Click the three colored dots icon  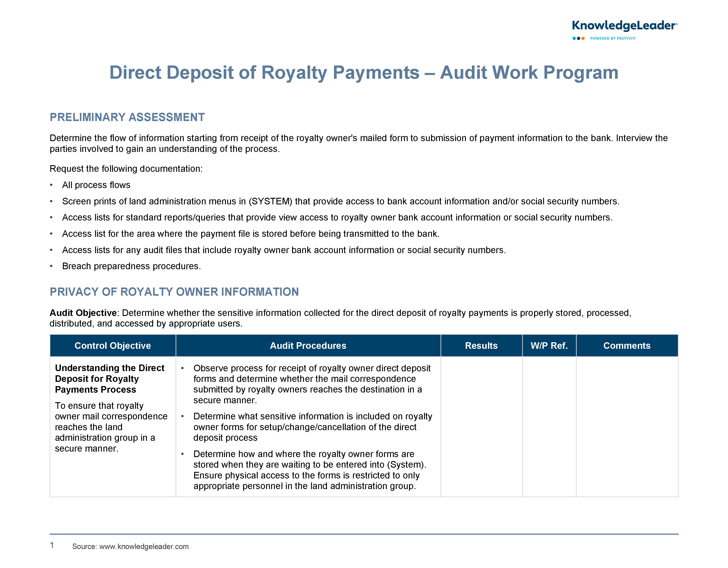click(578, 38)
